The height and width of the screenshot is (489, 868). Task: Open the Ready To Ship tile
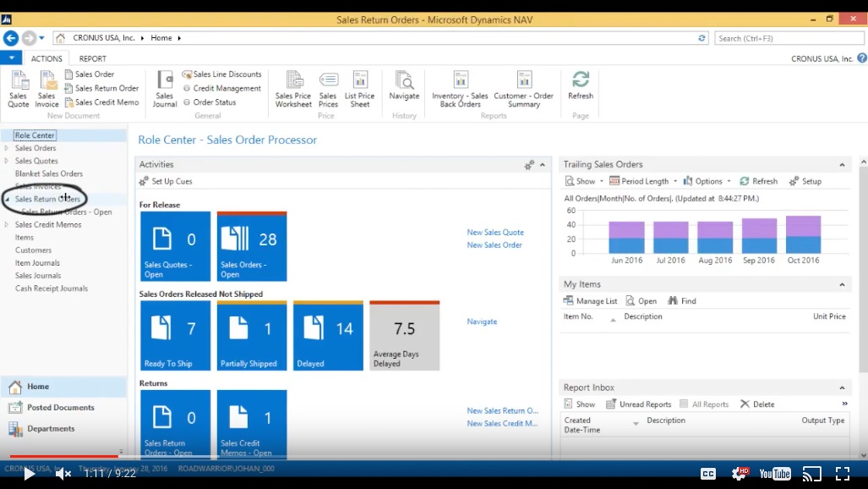[x=176, y=335]
